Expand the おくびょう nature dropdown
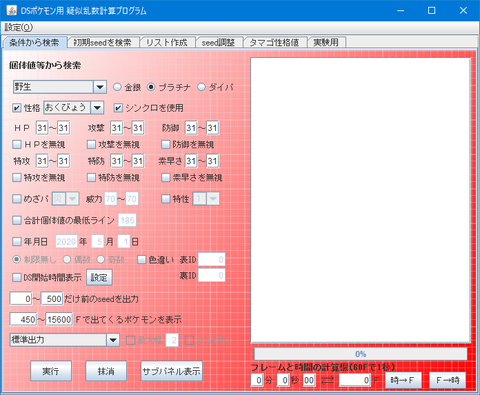Screen dimensions: 480x395 click(97, 108)
